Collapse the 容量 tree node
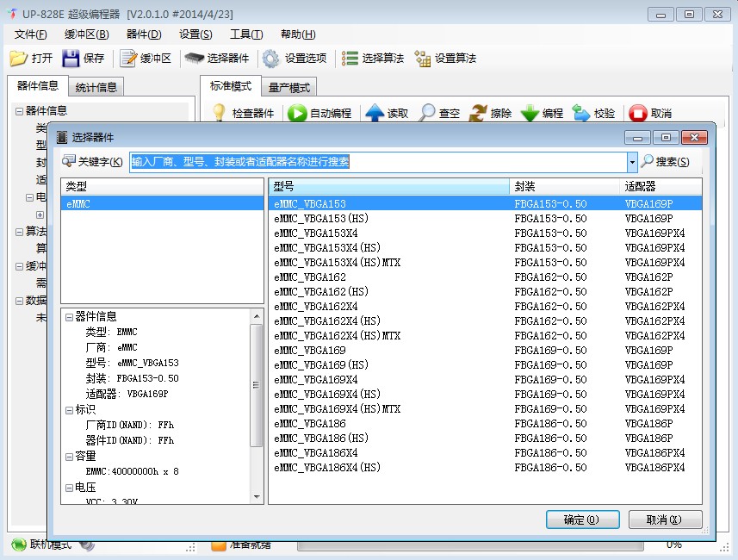This screenshot has height=560, width=738. (69, 457)
